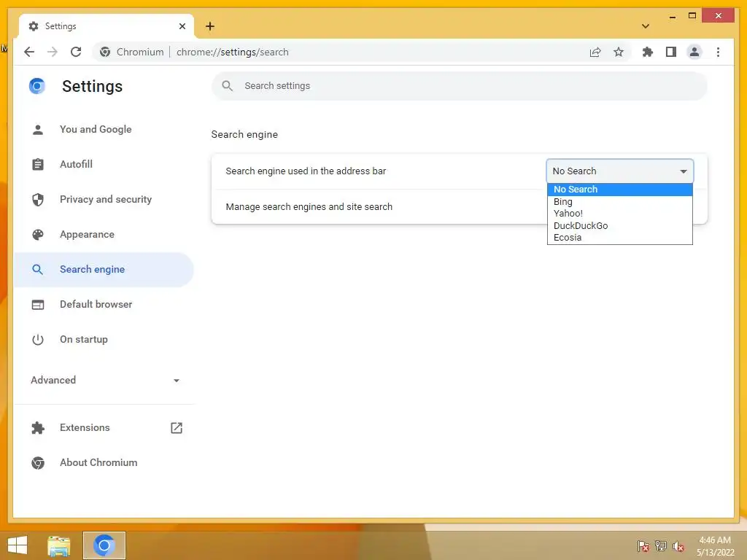Click the magnifier icon in Search settings

(228, 86)
